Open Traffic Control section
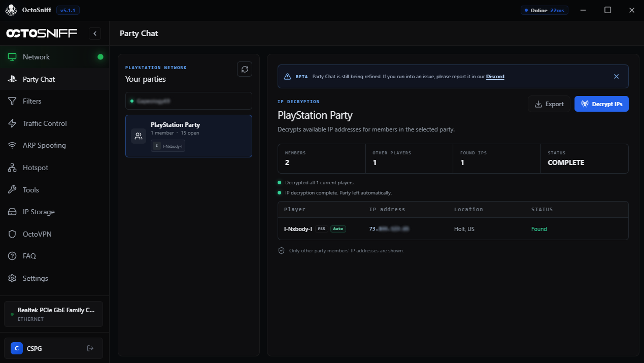Screen dimensions: 644x363 pyautogui.click(x=54, y=123)
